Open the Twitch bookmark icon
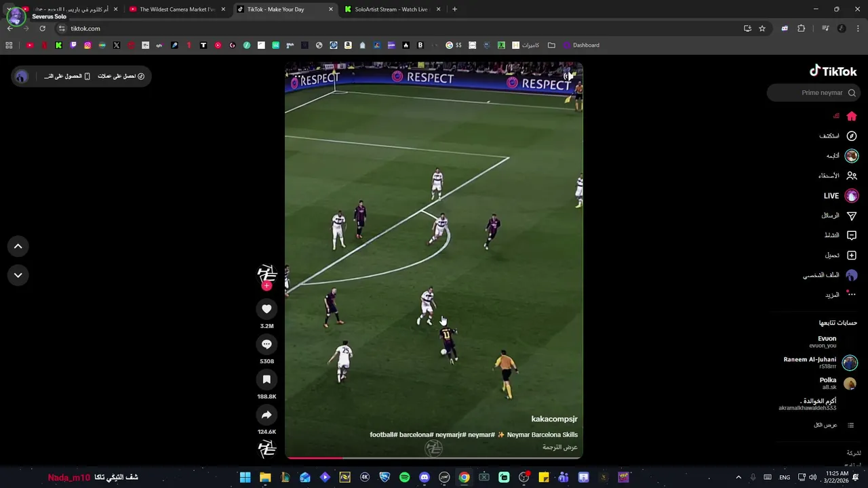This screenshot has width=868, height=488. pos(73,45)
